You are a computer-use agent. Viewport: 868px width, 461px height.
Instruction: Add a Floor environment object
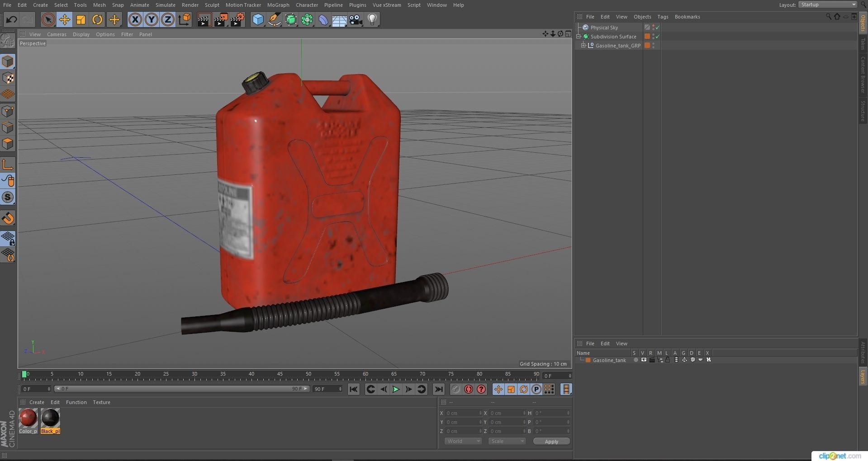coord(340,19)
